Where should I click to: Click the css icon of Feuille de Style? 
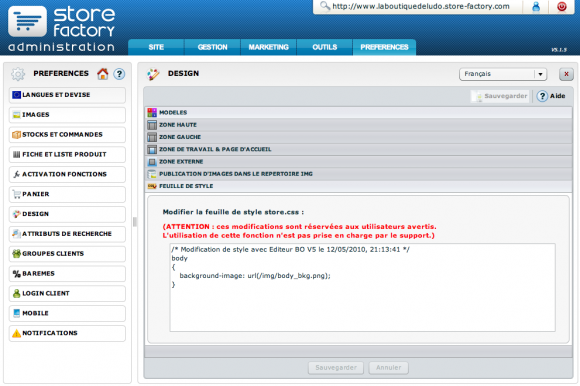(152, 186)
